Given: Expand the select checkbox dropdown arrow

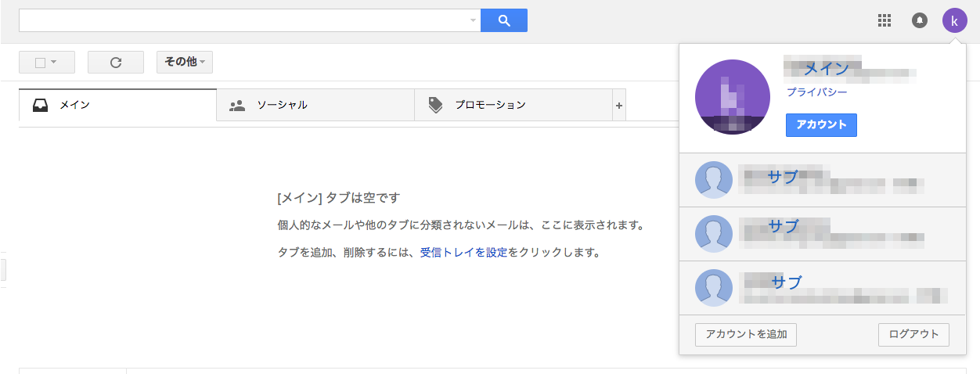Looking at the screenshot, I should point(54,63).
